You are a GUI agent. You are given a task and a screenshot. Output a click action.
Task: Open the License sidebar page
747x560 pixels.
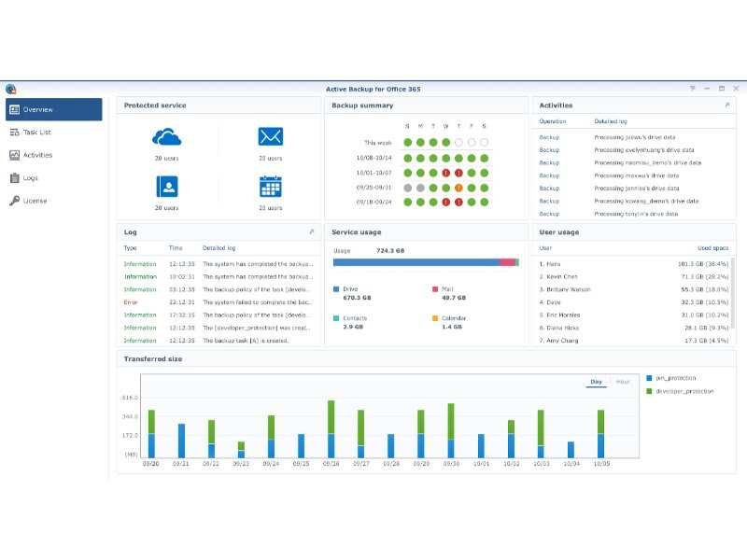[36, 200]
